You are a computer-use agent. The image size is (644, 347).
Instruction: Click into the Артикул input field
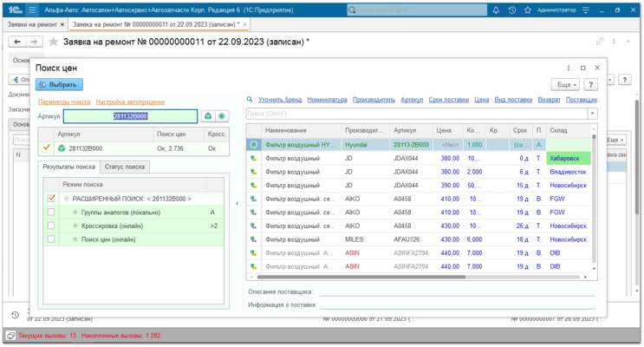pyautogui.click(x=130, y=116)
